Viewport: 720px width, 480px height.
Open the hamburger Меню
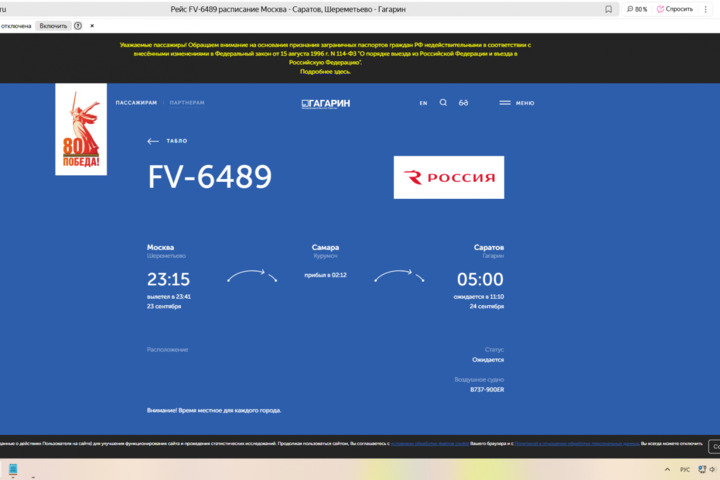point(517,103)
